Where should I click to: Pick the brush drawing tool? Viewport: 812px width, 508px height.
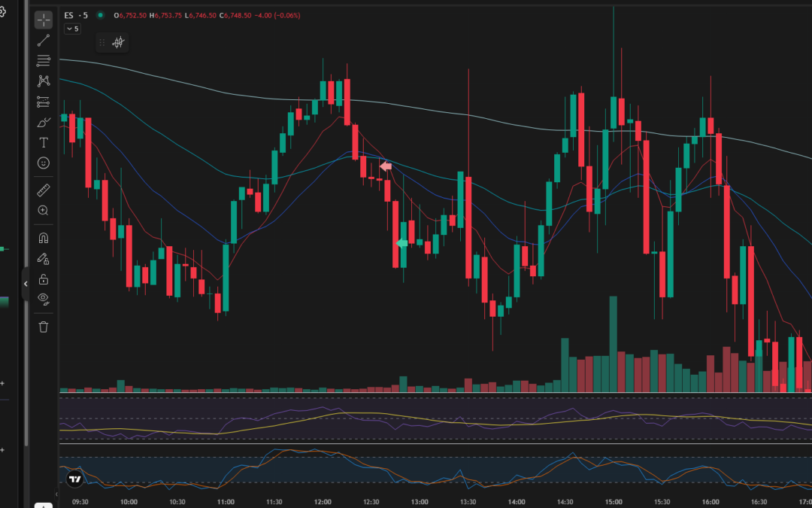[43, 121]
